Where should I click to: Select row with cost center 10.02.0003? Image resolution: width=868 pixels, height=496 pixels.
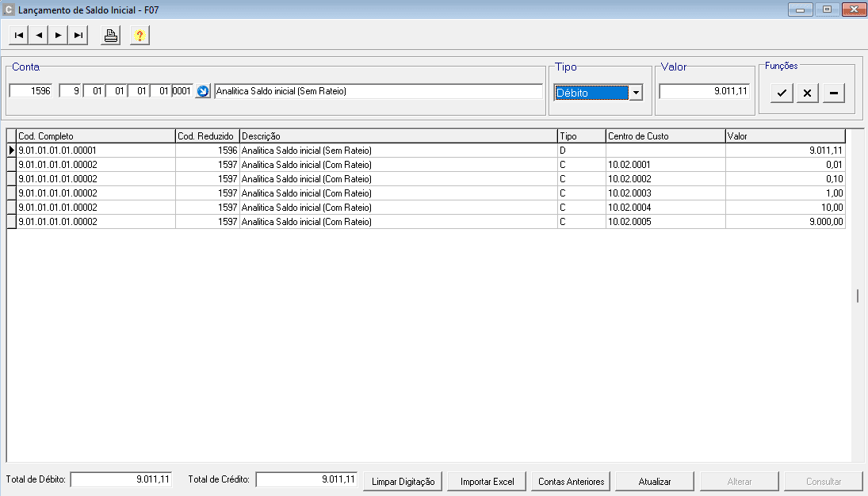click(x=426, y=193)
